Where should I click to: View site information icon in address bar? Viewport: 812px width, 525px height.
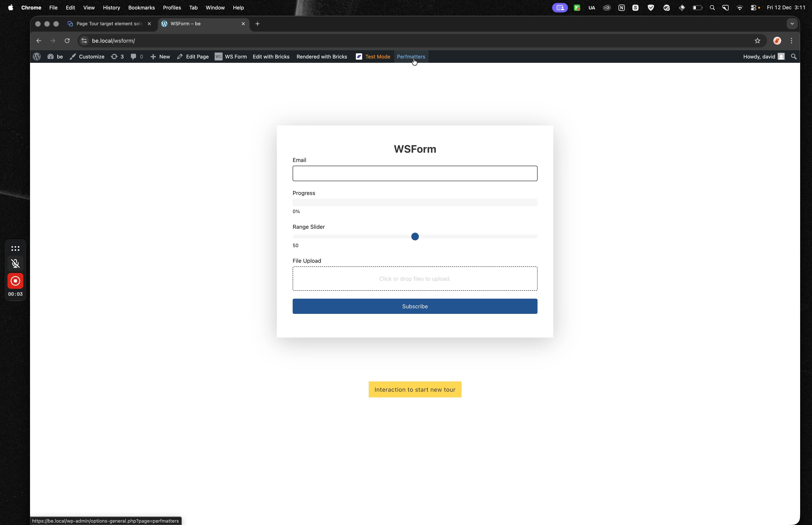coord(84,41)
